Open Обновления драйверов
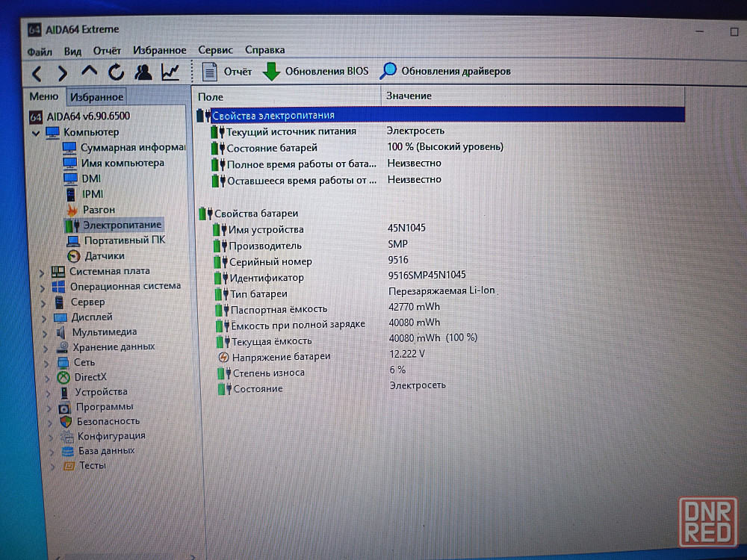 445,71
